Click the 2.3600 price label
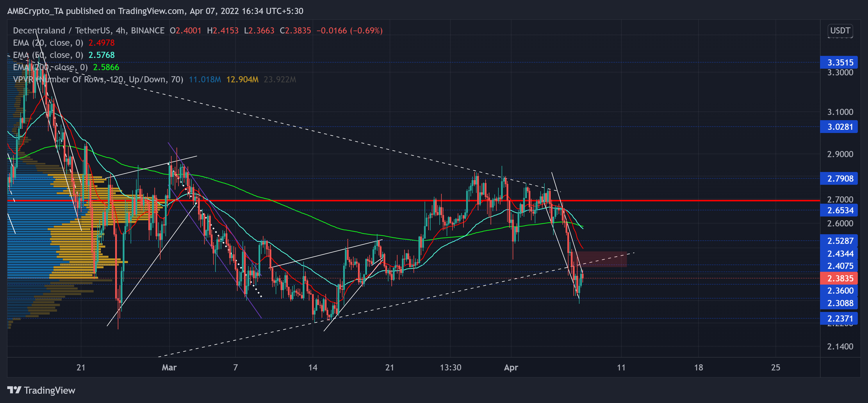Viewport: 868px width, 403px height. coord(839,290)
